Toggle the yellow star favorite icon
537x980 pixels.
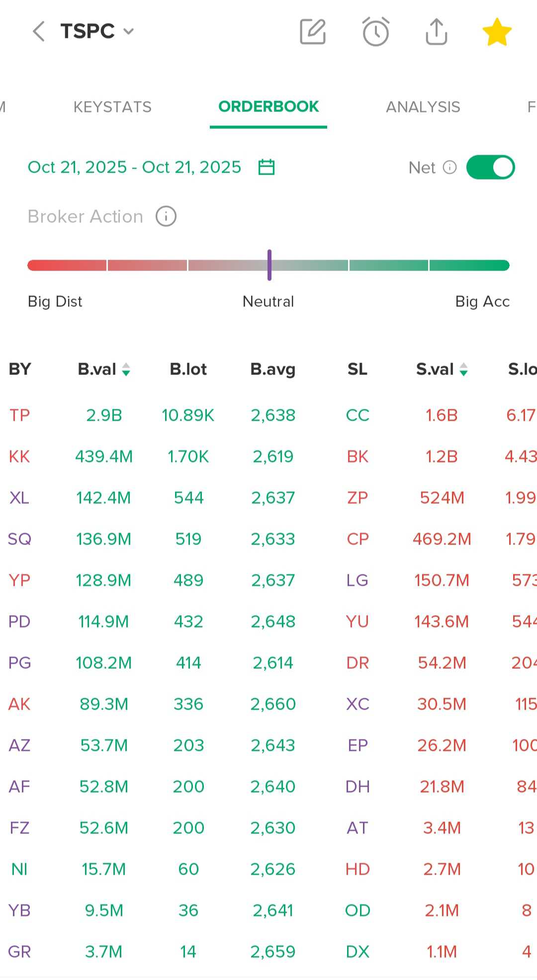pyautogui.click(x=497, y=32)
